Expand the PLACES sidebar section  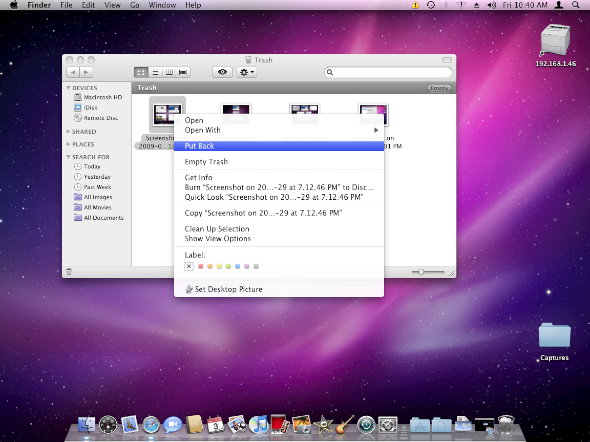(68, 144)
